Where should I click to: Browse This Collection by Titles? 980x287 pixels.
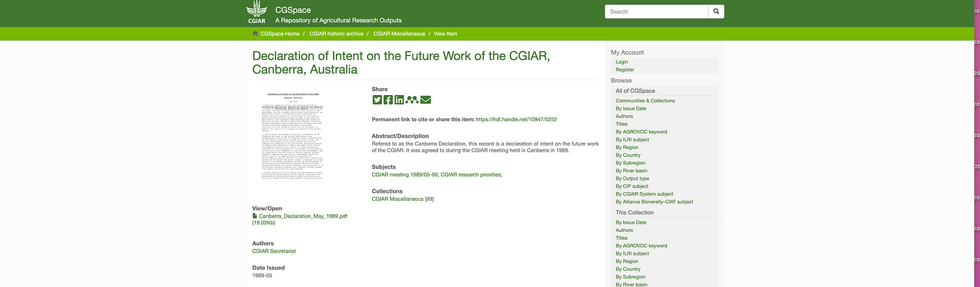pos(622,238)
